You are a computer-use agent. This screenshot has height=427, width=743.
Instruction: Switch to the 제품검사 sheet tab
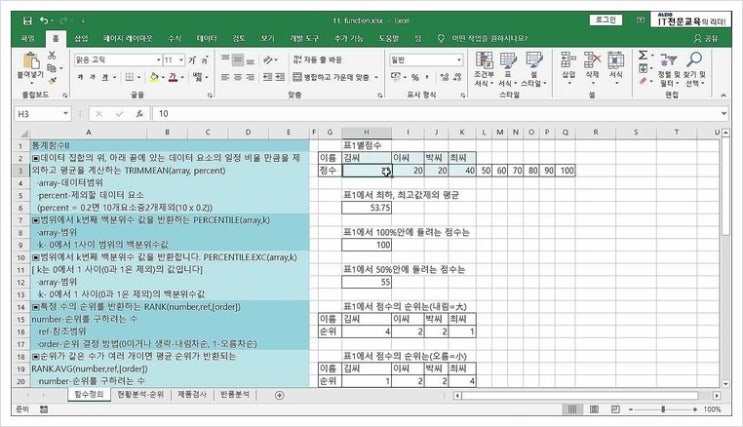click(192, 395)
